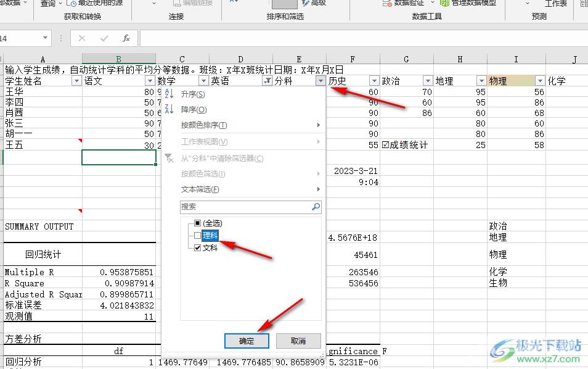This screenshot has width=588, height=369.
Task: Open the 按颜色排序 submenu
Action: 243,125
